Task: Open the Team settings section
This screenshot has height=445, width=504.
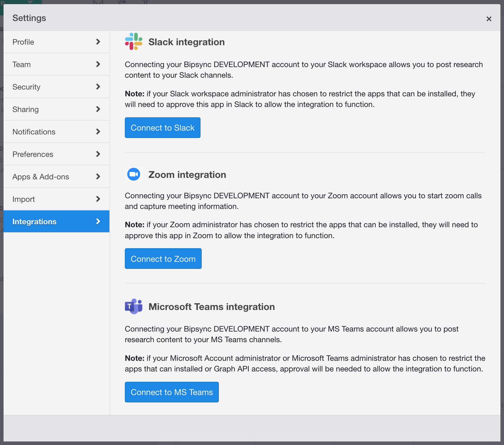Action: point(56,64)
